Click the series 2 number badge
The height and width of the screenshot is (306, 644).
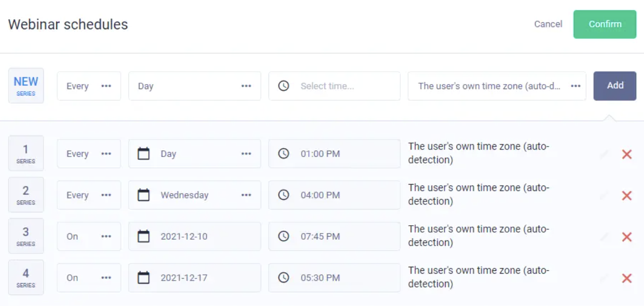click(26, 195)
